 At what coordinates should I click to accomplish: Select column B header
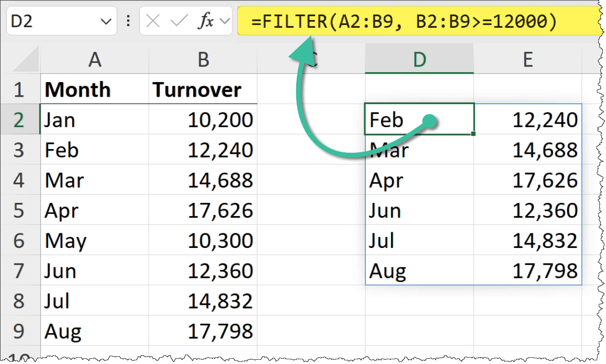203,60
